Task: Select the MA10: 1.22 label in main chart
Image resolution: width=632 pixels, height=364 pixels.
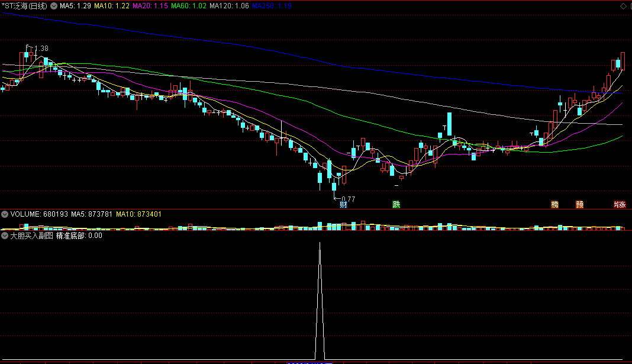Action: tap(112, 6)
